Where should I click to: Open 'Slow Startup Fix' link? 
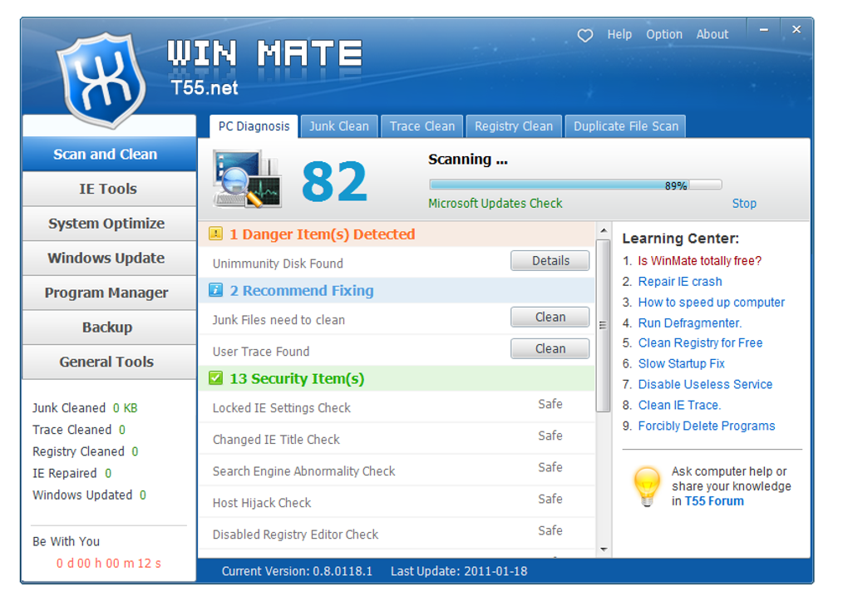tap(682, 363)
